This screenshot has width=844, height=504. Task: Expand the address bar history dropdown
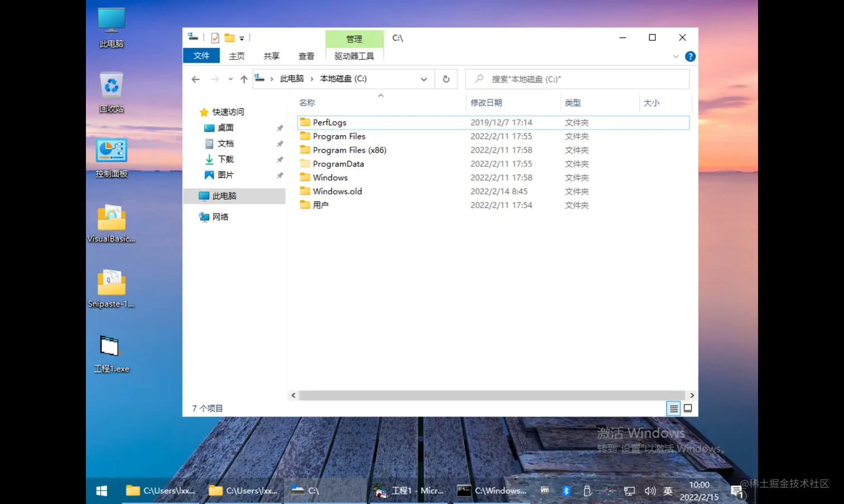coord(424,79)
